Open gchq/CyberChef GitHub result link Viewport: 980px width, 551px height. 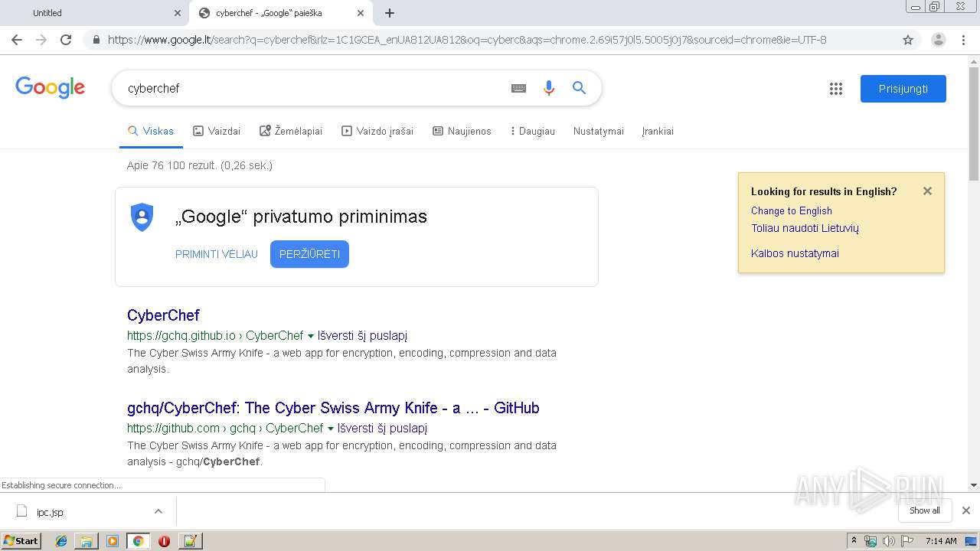[x=333, y=408]
